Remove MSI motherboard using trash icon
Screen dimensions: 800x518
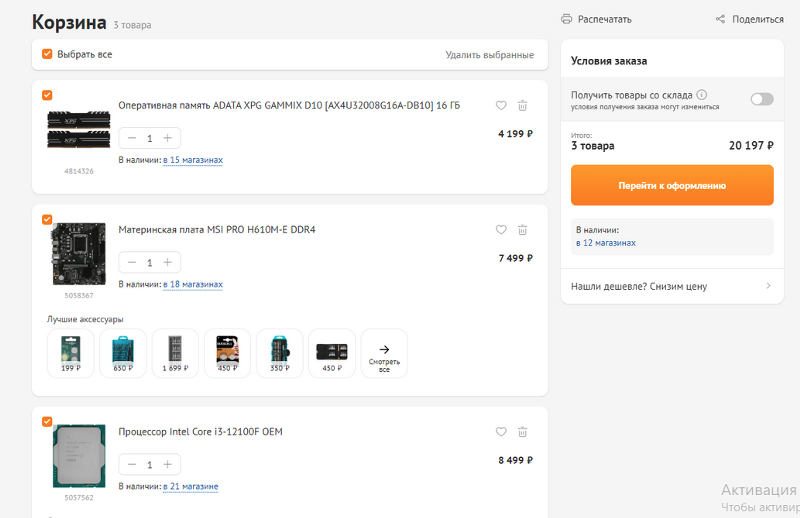[x=522, y=230]
